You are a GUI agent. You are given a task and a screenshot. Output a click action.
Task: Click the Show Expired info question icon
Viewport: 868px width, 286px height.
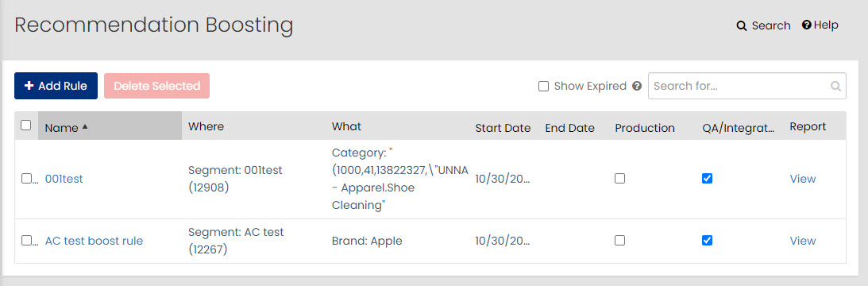[x=637, y=86]
